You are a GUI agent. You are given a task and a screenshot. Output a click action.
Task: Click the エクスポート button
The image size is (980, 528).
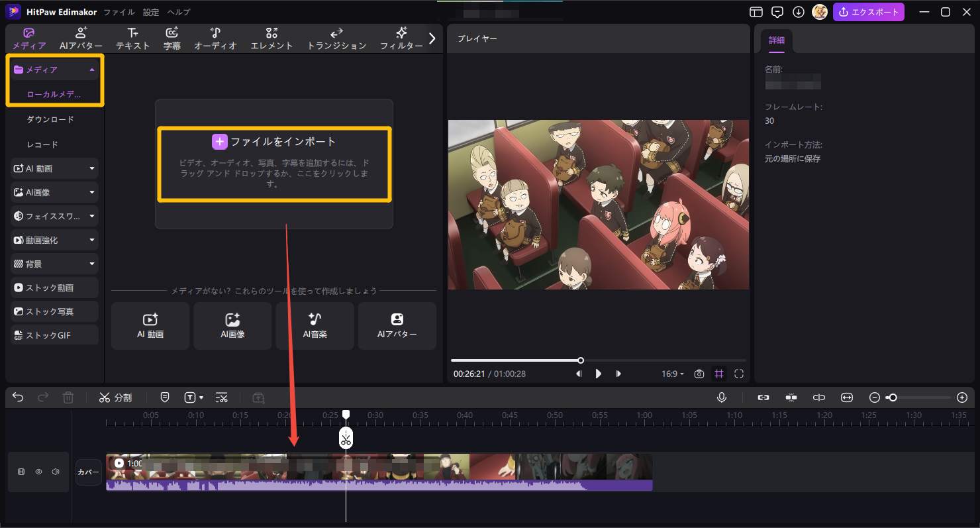tap(869, 12)
